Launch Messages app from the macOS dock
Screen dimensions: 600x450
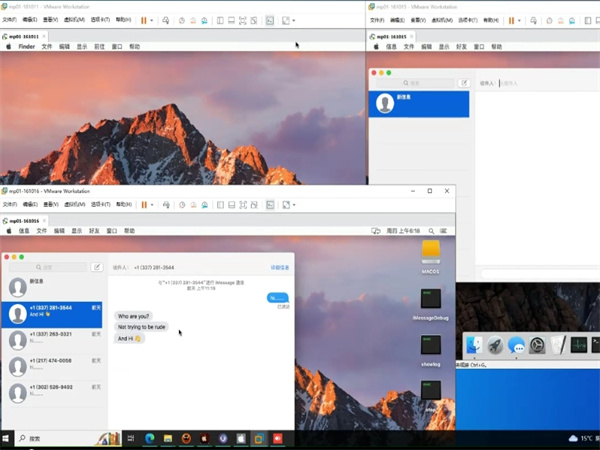pos(516,345)
